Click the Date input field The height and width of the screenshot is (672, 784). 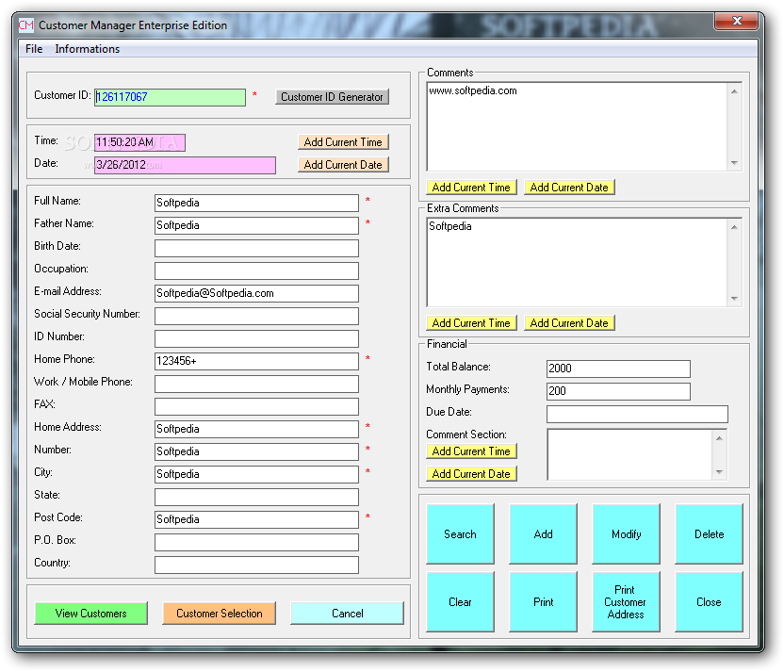(x=185, y=165)
